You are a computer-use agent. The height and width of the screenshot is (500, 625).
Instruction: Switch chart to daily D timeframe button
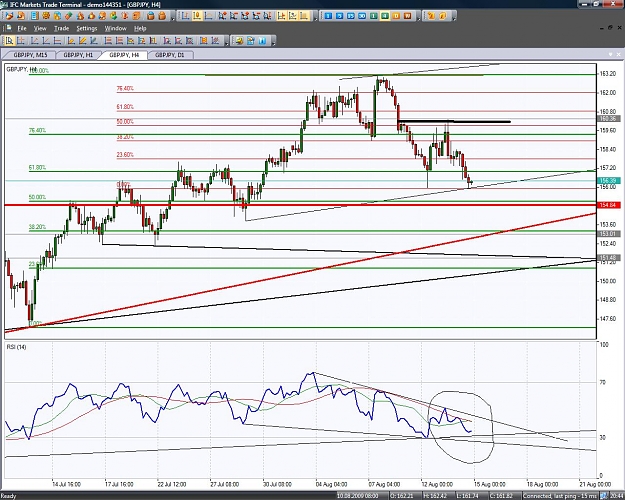coord(396,16)
